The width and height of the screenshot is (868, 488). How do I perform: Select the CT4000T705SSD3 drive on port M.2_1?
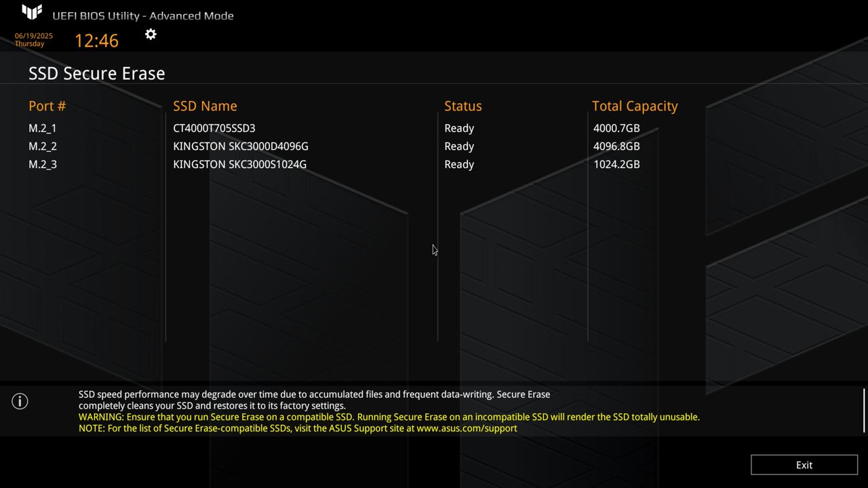(x=214, y=128)
